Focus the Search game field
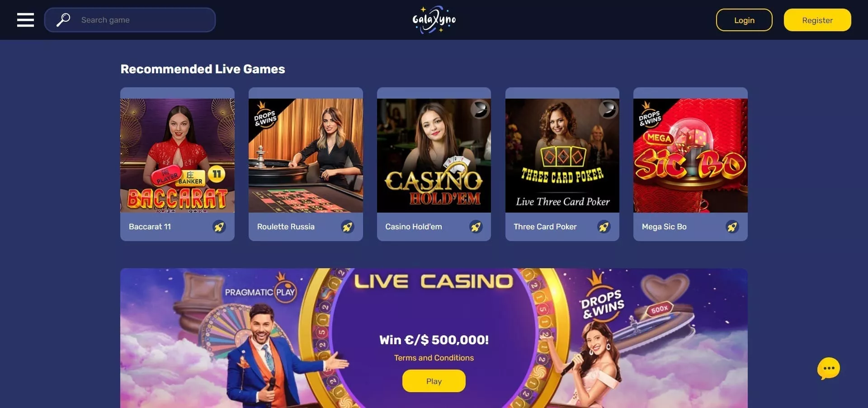Viewport: 868px width, 408px height. pos(130,20)
